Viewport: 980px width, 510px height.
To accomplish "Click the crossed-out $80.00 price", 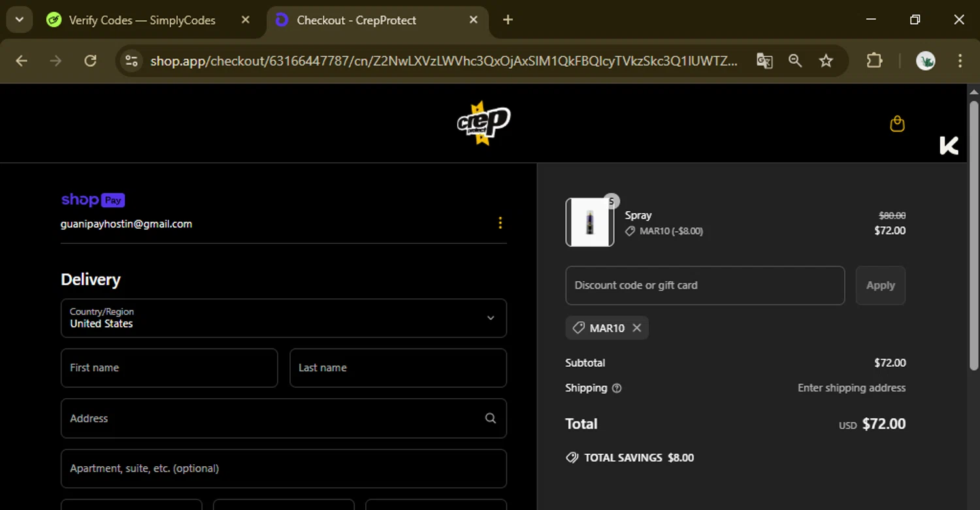I will pos(892,215).
